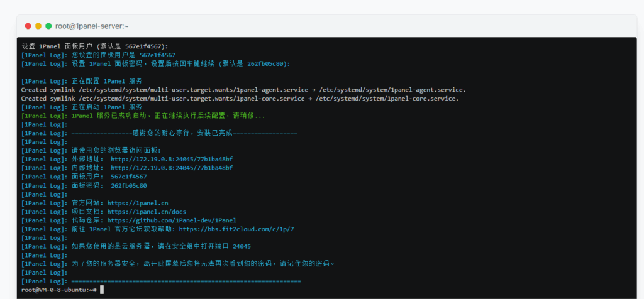The height and width of the screenshot is (299, 644).
Task: Click the password warning line 为了您的服务器安全
Action: [x=178, y=264]
